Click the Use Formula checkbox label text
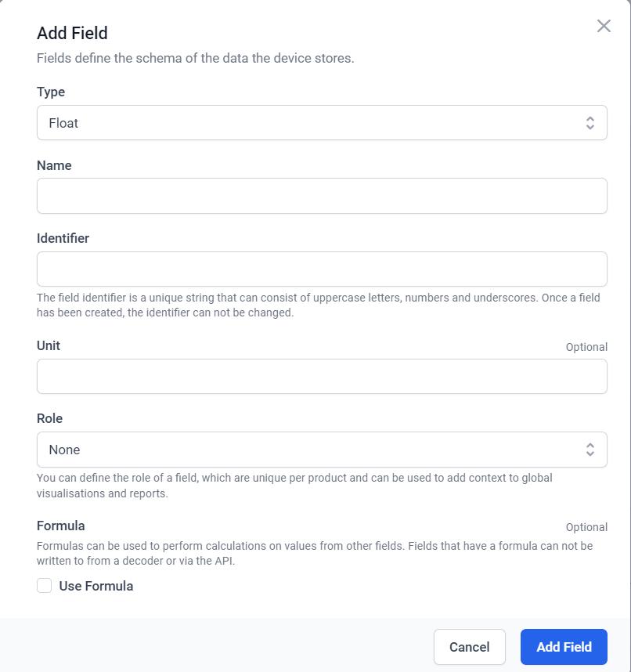Viewport: 631px width, 672px height. coord(96,586)
